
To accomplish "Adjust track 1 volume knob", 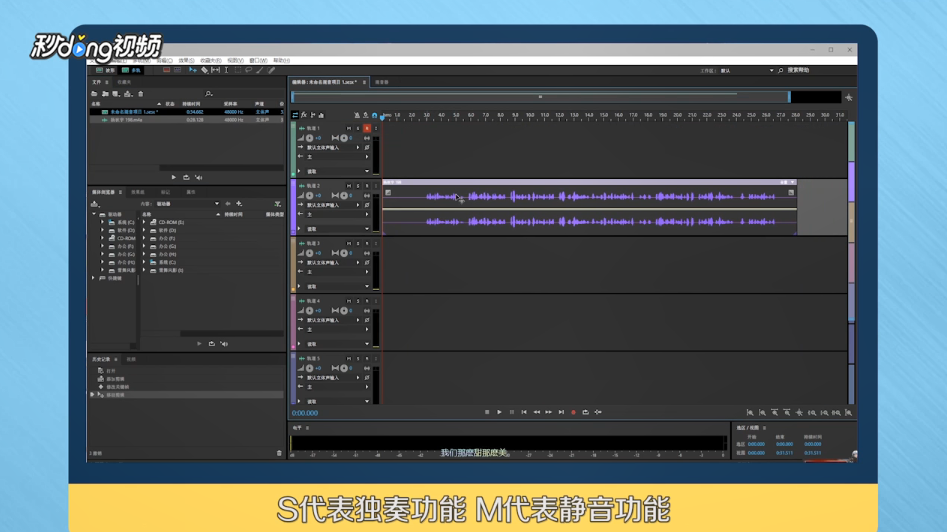I will click(309, 138).
